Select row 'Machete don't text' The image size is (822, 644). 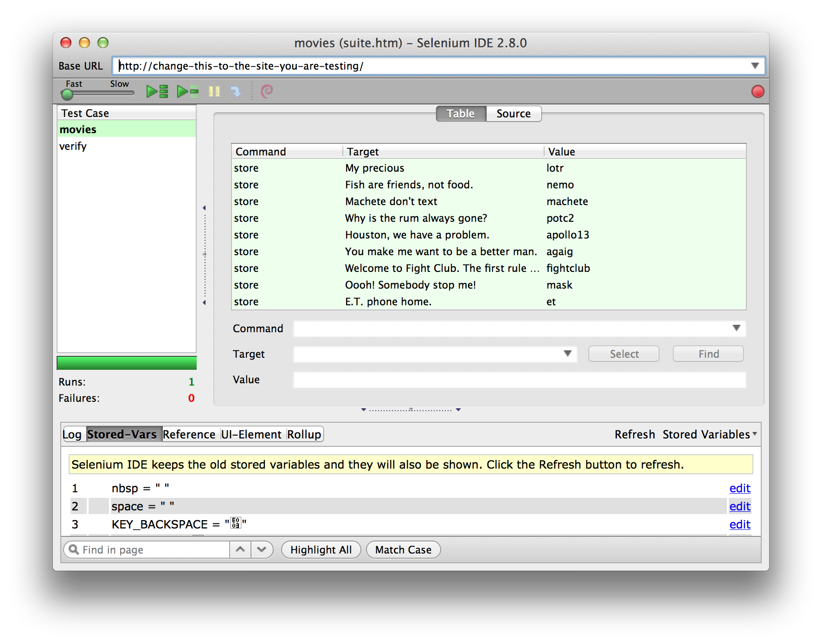click(x=489, y=201)
